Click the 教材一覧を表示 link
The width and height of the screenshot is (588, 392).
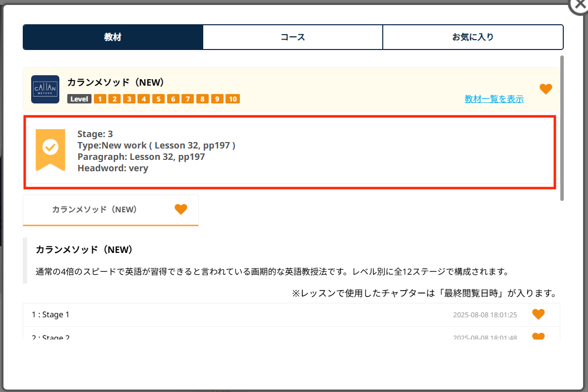[x=494, y=99]
